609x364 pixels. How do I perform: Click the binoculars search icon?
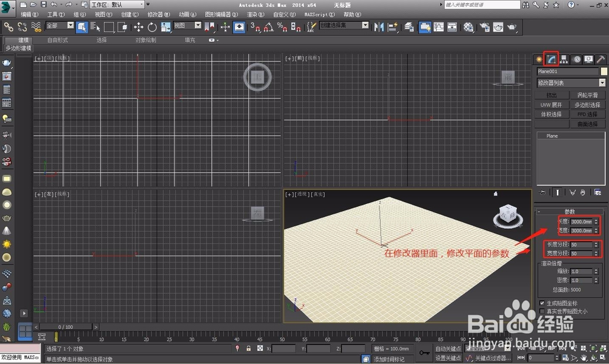(x=526, y=5)
